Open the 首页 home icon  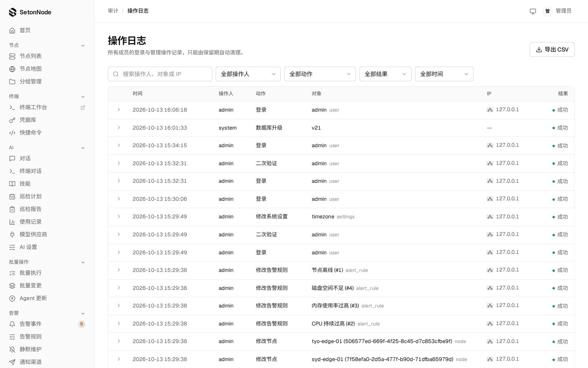(12, 30)
